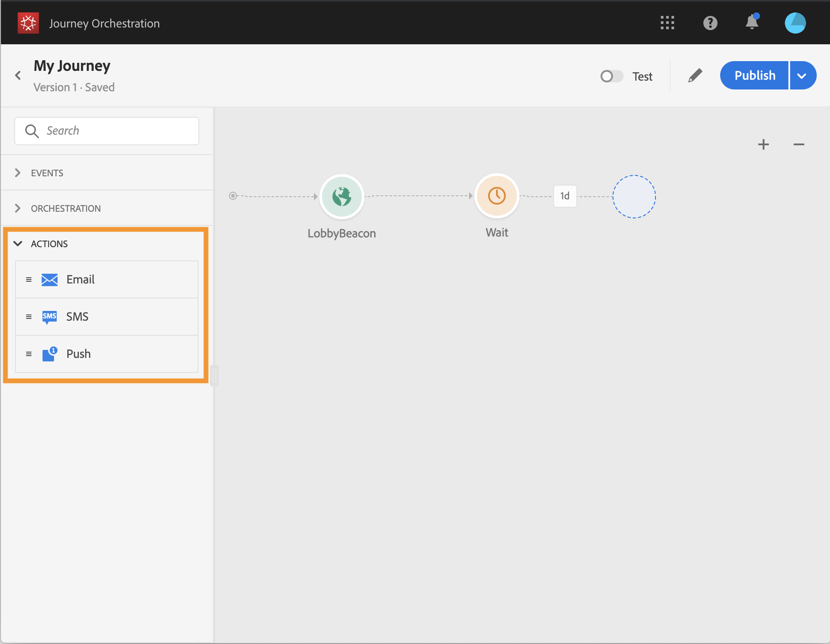Click the Email envelope icon
The image size is (830, 644).
[x=50, y=280]
